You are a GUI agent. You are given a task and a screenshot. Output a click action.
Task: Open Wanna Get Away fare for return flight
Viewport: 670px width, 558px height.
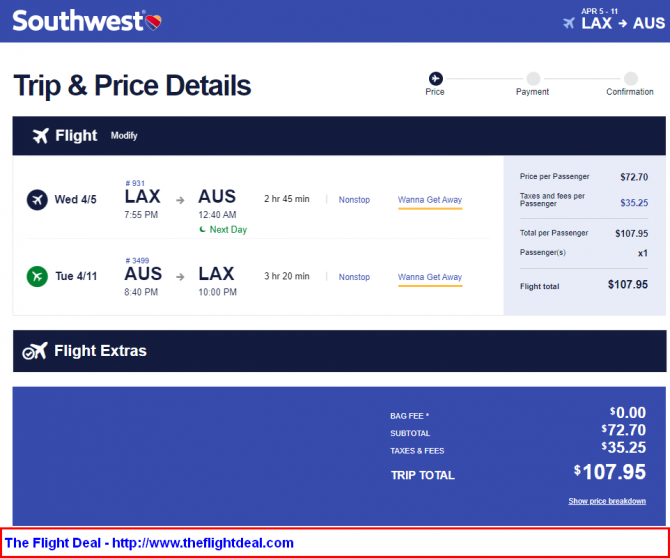click(x=430, y=277)
